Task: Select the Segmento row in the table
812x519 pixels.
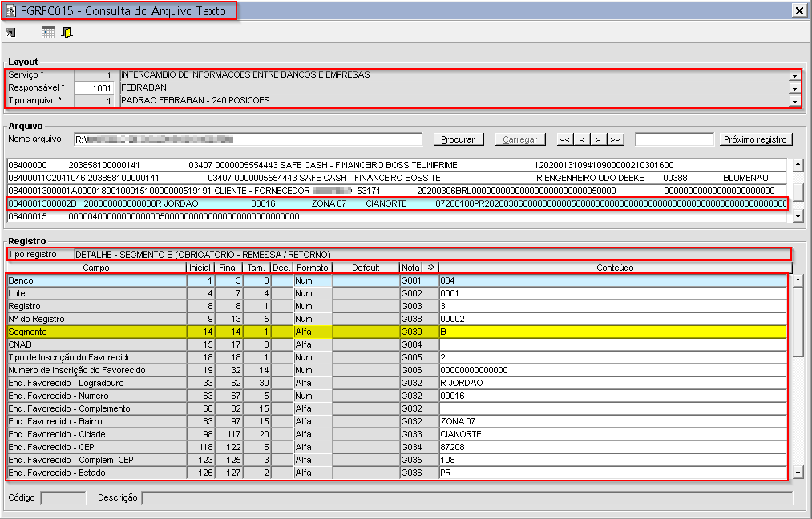Action: pos(96,332)
